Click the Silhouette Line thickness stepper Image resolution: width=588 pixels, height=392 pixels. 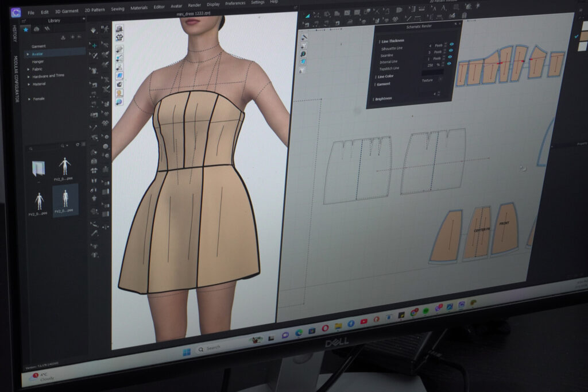(x=446, y=45)
